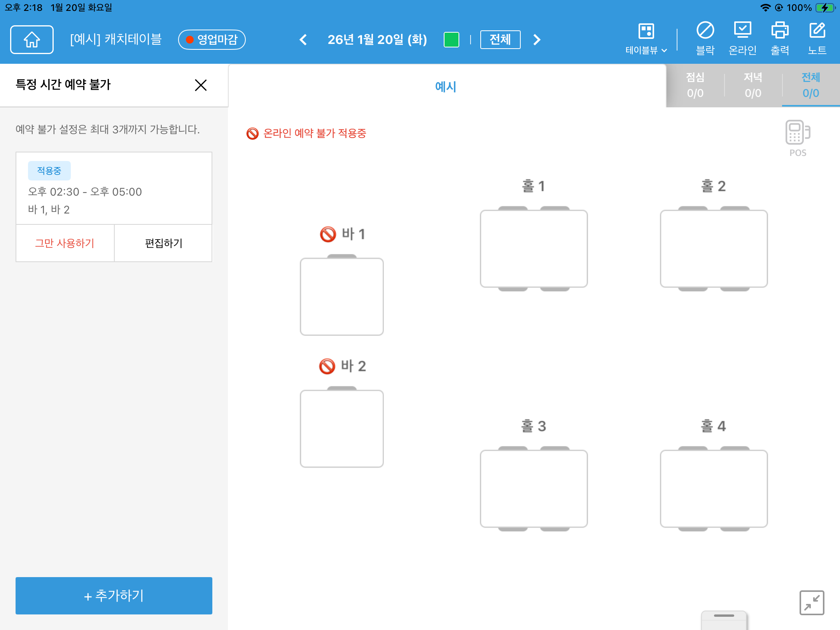Viewport: 840px width, 630px height.
Task: Open the 온라인 online reservation icon
Action: 742,38
